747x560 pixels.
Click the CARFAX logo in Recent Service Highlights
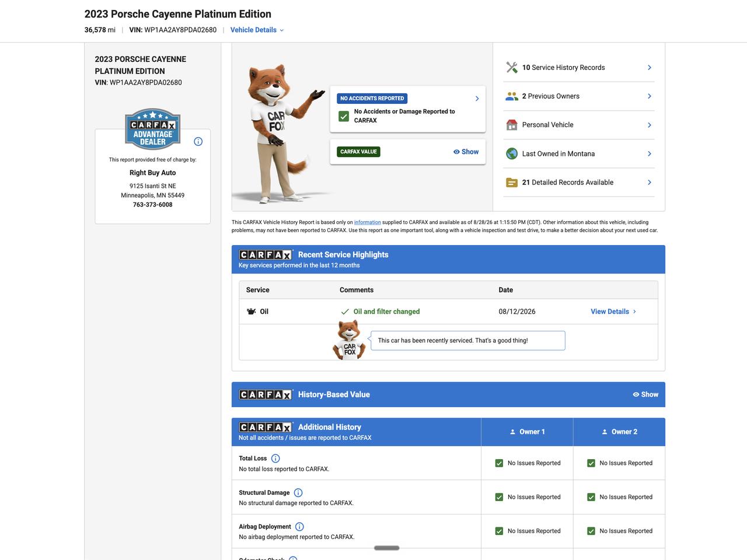click(266, 255)
